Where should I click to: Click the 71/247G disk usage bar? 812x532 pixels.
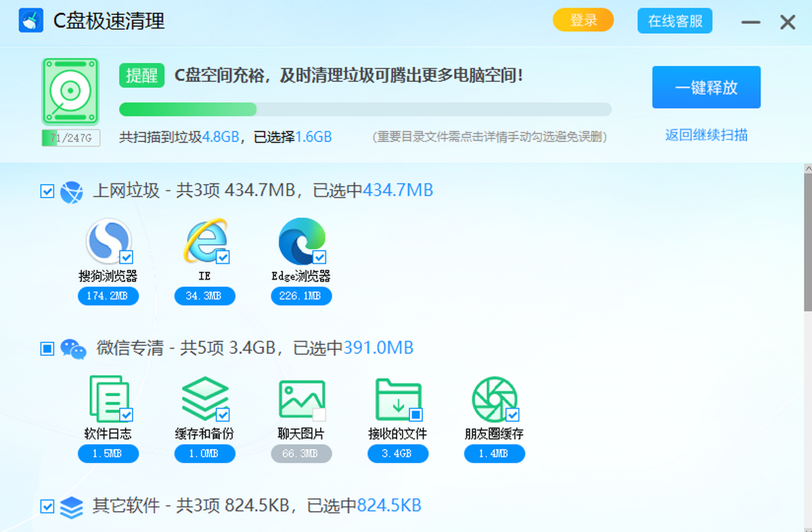71,138
